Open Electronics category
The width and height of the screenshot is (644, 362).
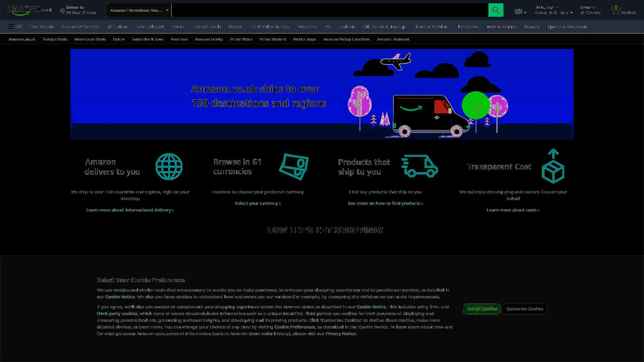point(467,26)
